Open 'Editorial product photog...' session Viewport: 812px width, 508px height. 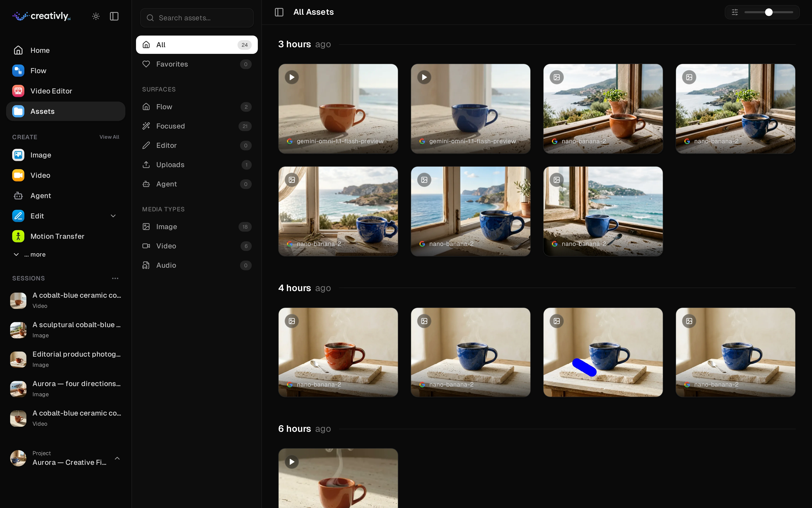(66, 359)
